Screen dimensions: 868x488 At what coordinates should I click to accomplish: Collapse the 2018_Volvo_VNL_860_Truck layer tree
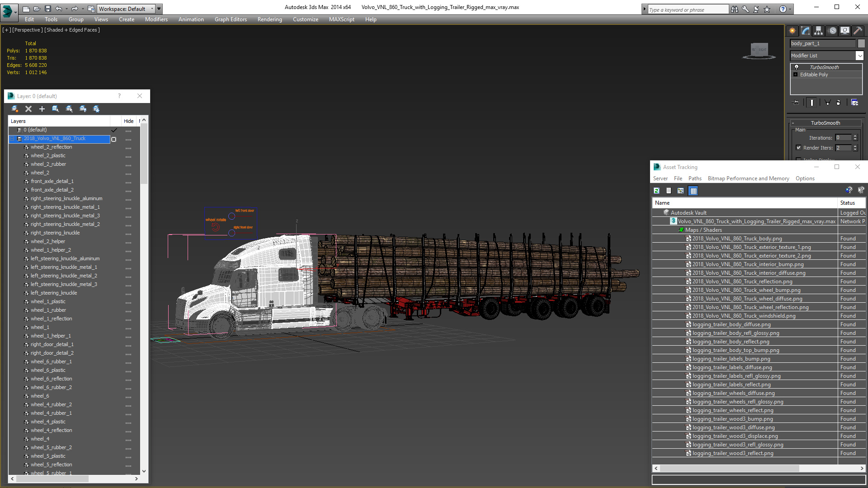[13, 139]
